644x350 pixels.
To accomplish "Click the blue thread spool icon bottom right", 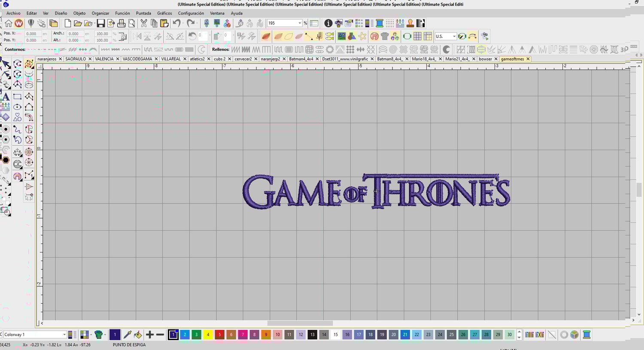I will click(x=586, y=335).
